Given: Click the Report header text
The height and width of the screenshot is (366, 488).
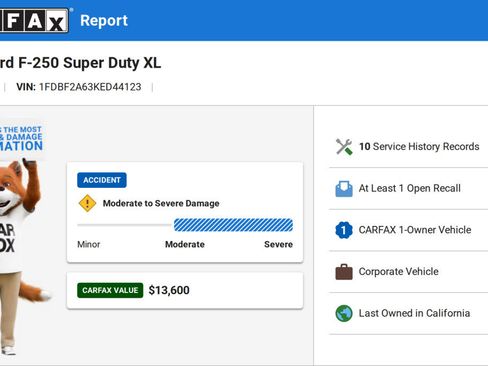Looking at the screenshot, I should [104, 21].
